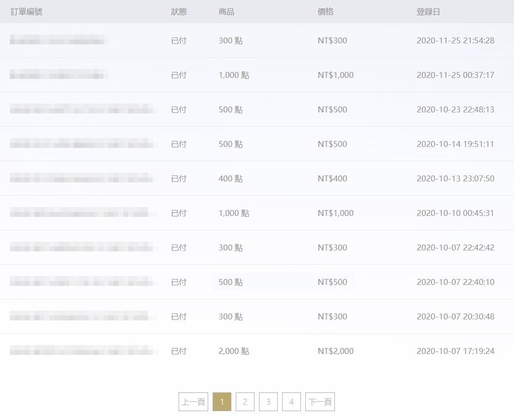
Task: Click the order from 2020-10-10 00:45:31
Action: pyautogui.click(x=257, y=213)
